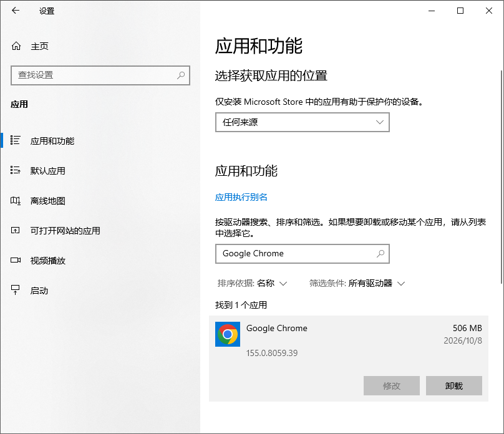Open the 任何来源 source dropdown
The width and height of the screenshot is (504, 434).
tap(303, 122)
